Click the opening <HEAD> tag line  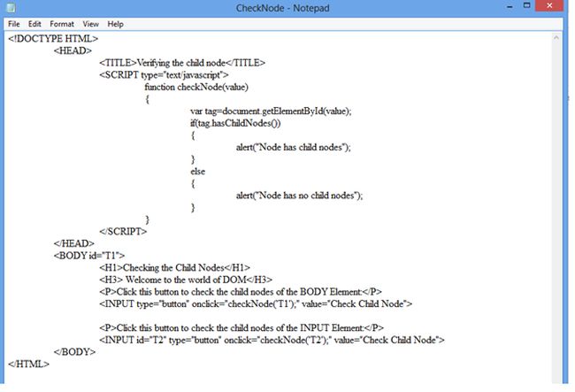[x=73, y=50]
